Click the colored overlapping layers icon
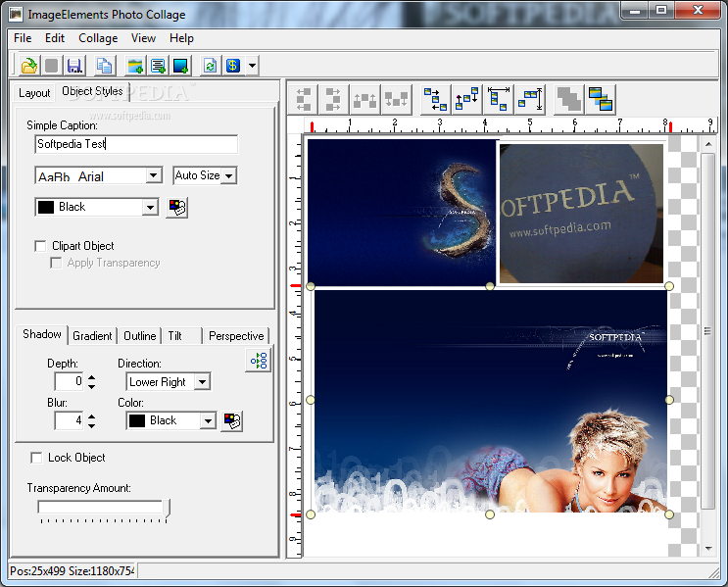The image size is (728, 587). coord(601,99)
